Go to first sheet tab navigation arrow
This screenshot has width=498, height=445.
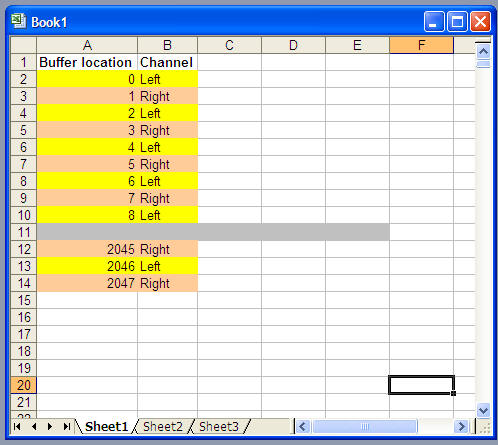point(17,427)
